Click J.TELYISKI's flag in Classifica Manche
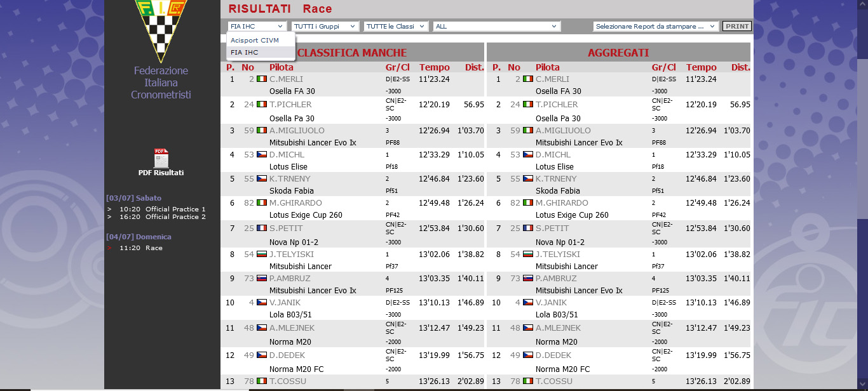Screen dimensions: 868x391 (262, 255)
